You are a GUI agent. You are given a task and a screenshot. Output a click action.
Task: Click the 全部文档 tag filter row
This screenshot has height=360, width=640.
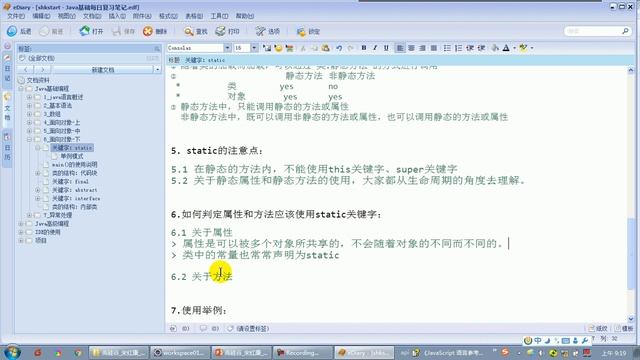[x=89, y=58]
